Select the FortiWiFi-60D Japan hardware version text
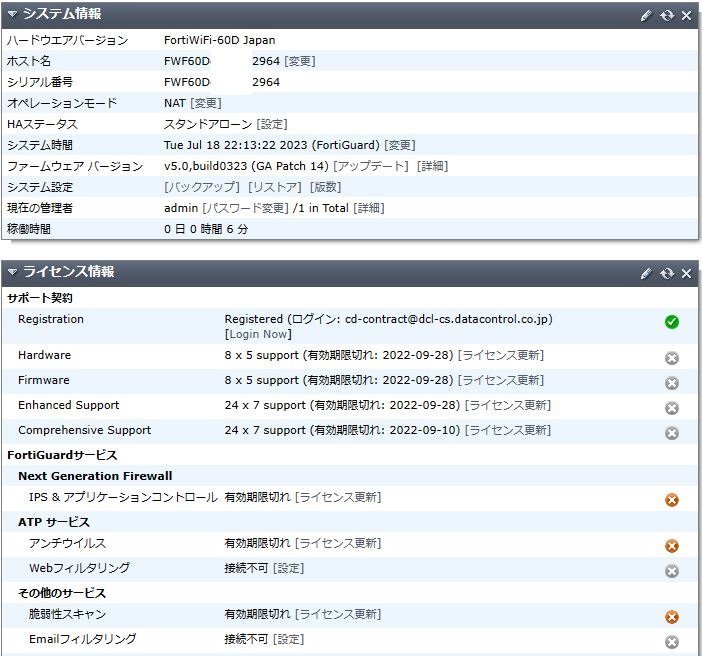The image size is (702, 656). (219, 40)
